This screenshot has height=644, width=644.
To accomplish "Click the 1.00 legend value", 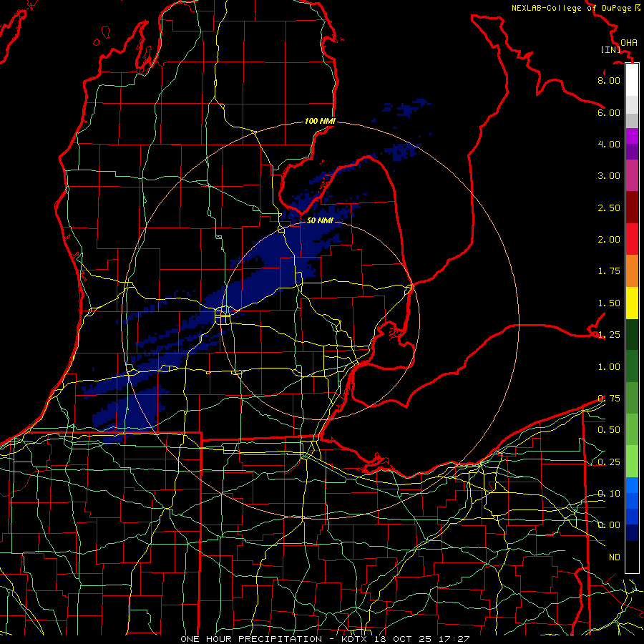I will pos(608,367).
